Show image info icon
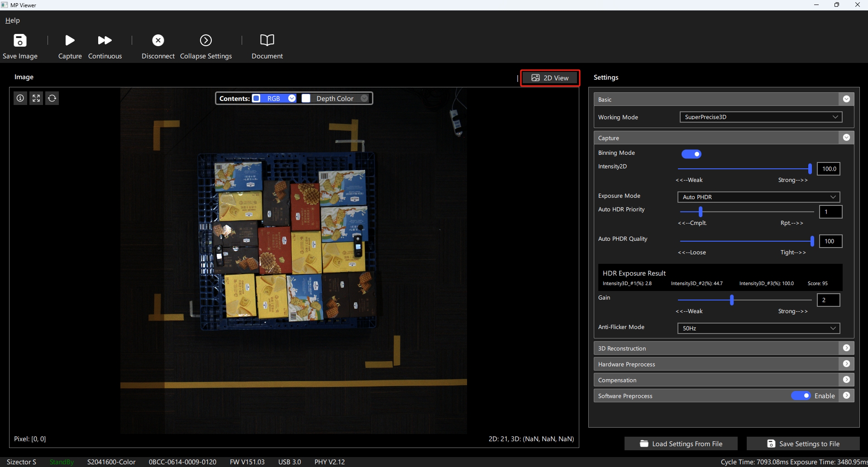Image resolution: width=868 pixels, height=467 pixels. point(20,98)
